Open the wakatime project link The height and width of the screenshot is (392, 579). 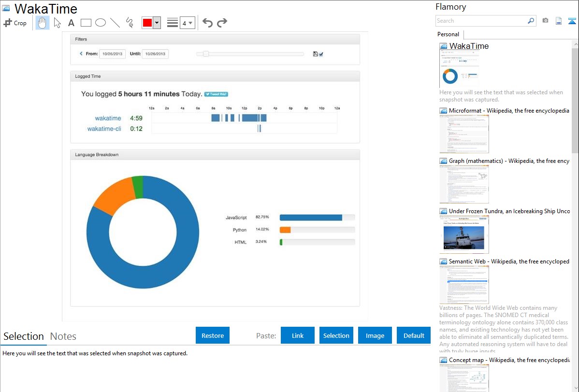[108, 118]
